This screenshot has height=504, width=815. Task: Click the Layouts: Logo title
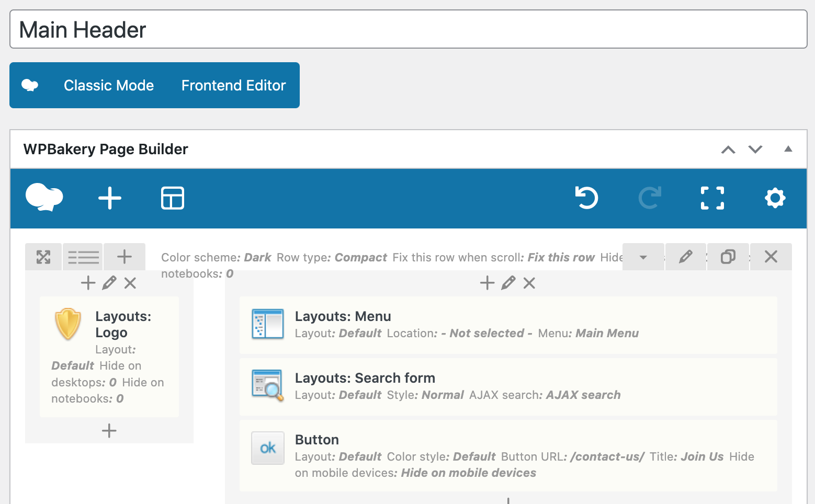point(123,324)
